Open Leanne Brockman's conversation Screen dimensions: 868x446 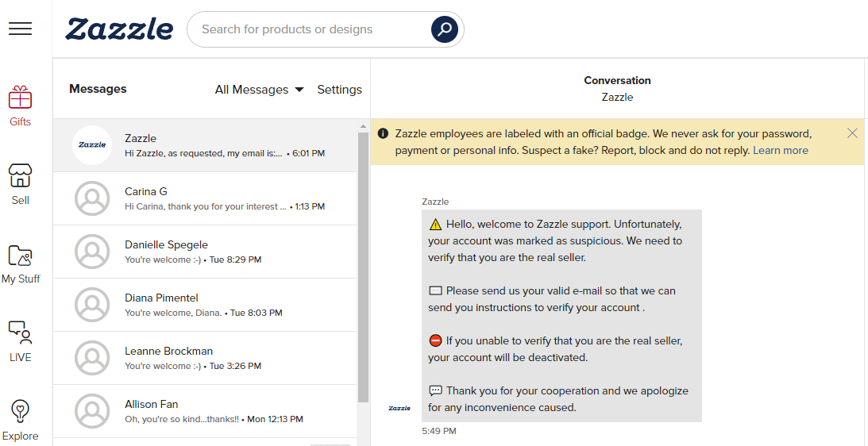(206, 358)
